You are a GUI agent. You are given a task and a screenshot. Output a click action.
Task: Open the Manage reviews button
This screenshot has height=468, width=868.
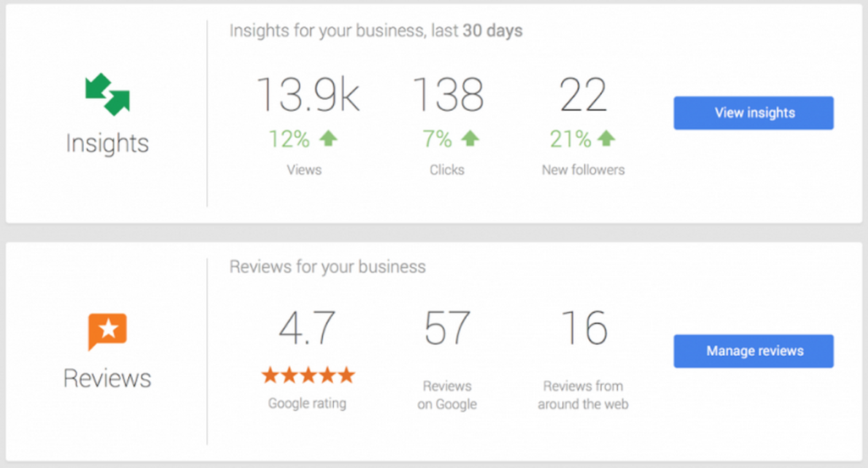(754, 351)
